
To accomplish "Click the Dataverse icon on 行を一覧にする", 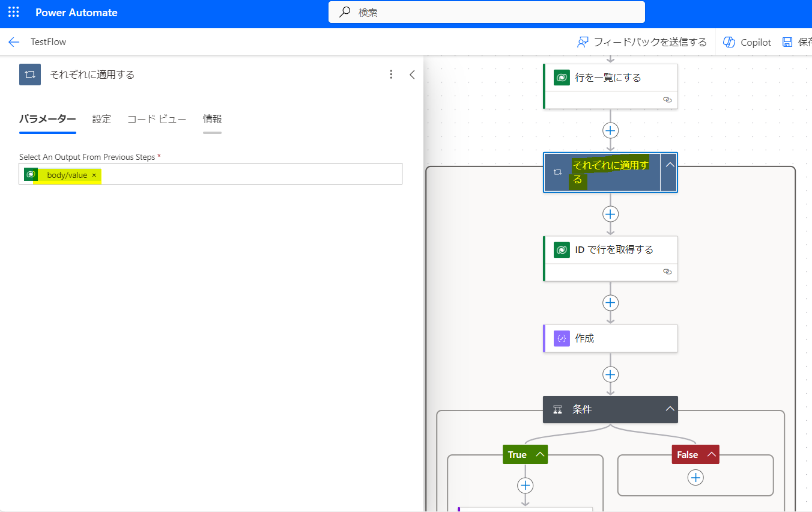I will click(562, 78).
